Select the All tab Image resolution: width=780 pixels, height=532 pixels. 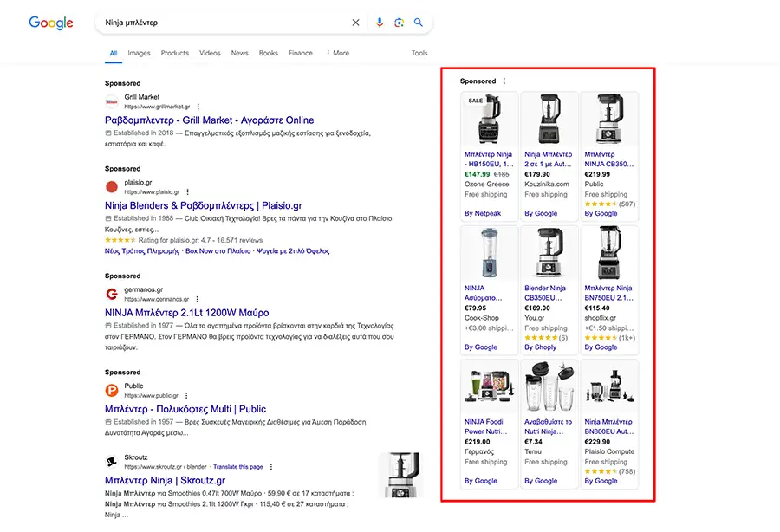pos(114,53)
